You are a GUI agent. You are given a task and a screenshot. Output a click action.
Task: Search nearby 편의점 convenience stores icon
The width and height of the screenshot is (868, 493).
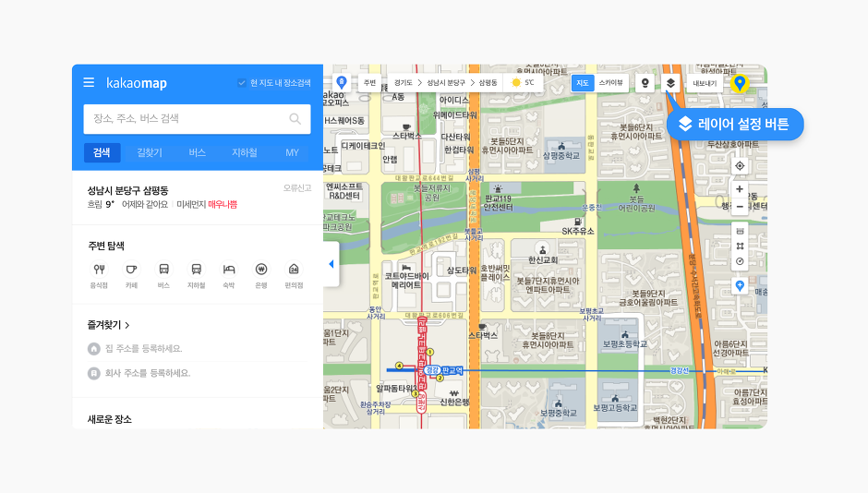point(294,270)
